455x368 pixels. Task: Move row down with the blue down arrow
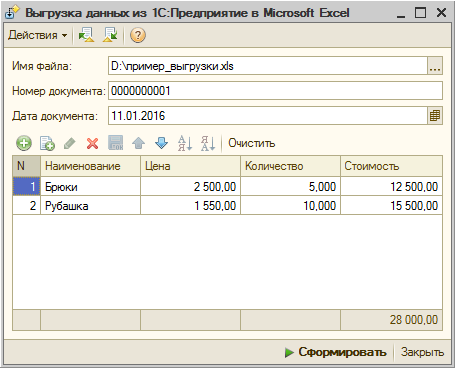(x=161, y=143)
